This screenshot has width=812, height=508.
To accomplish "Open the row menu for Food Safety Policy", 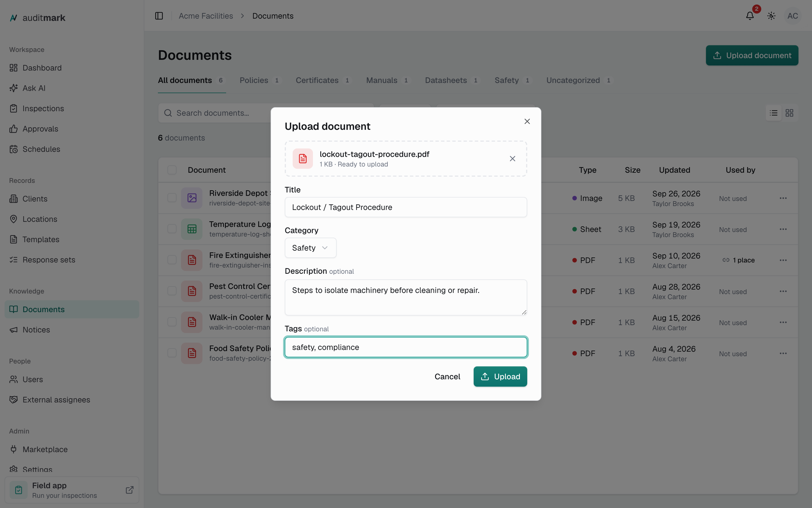I will pos(783,353).
